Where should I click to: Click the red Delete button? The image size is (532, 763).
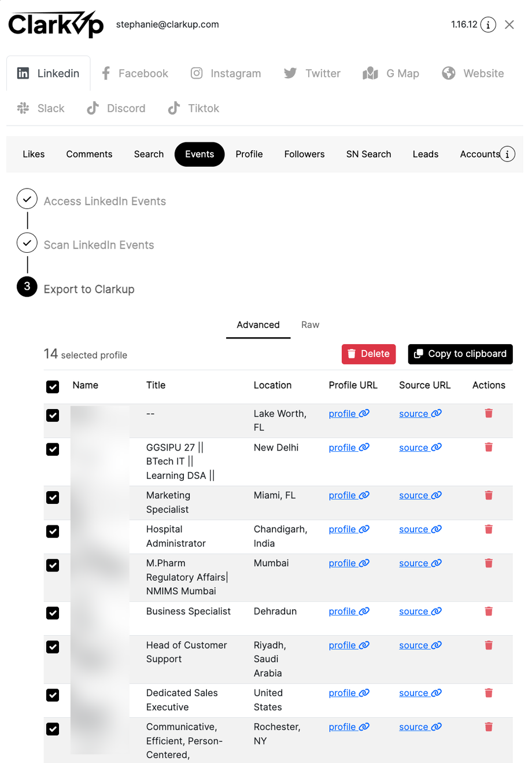click(x=368, y=354)
